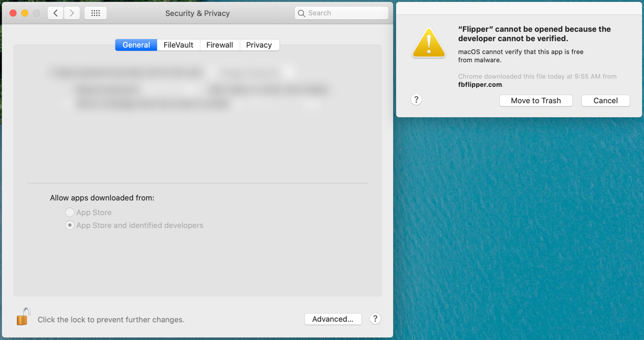Focus the Search field
644x340 pixels.
[x=341, y=13]
